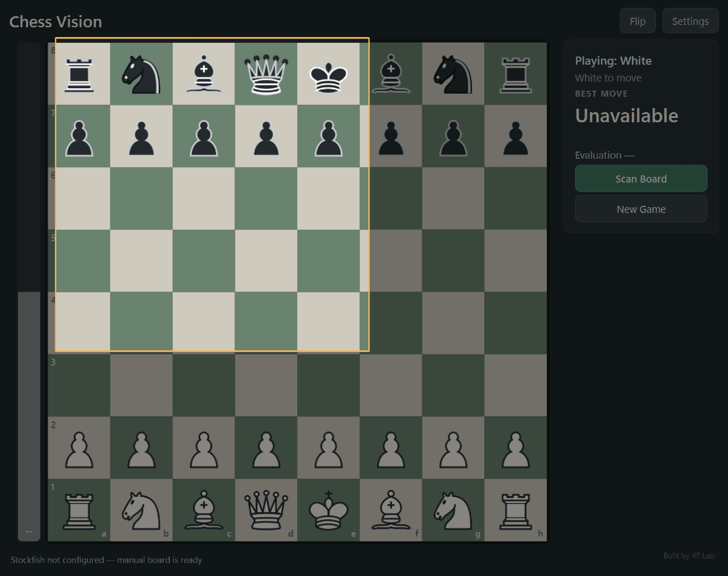Click the 'White to move' text
Screen dimensions: 728x576
608,78
